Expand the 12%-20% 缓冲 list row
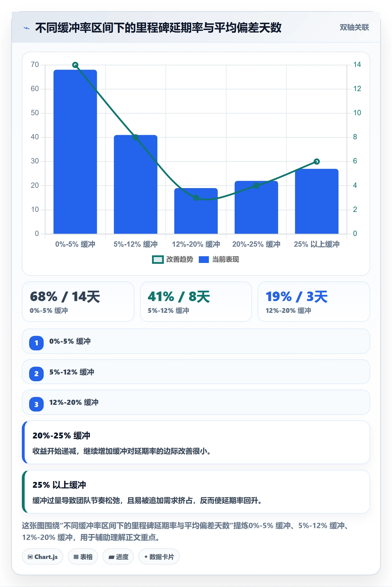 [x=196, y=402]
